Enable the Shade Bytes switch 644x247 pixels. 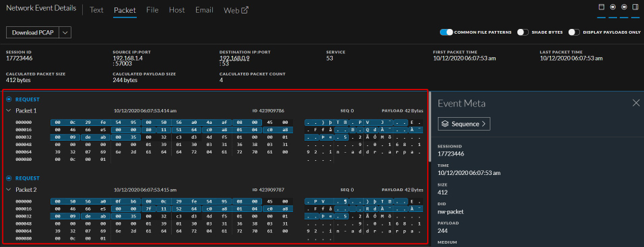[x=523, y=32]
